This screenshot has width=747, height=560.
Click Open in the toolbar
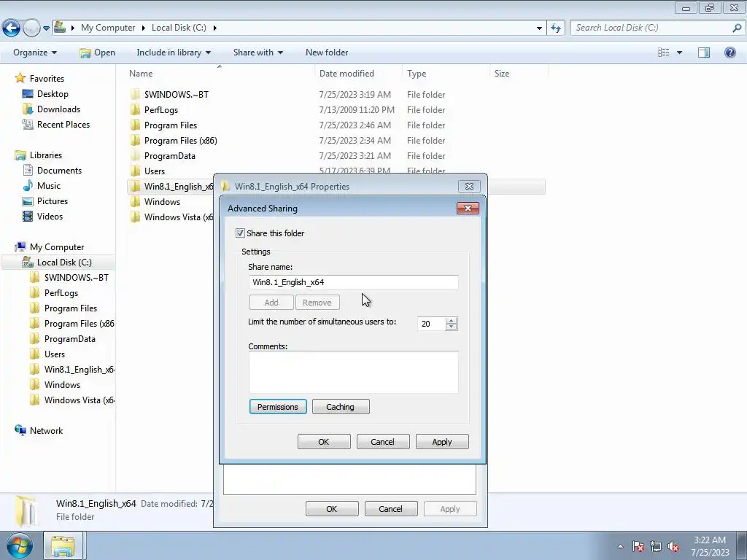97,52
